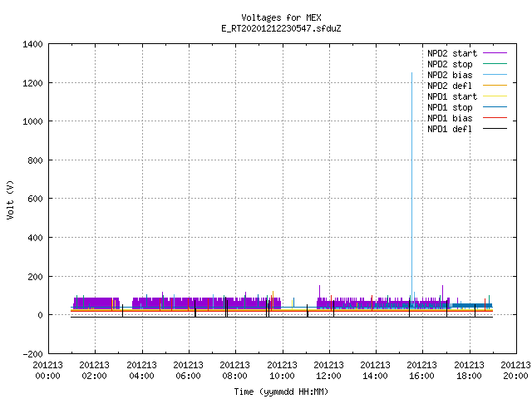Click the 'Time (yymmdd HH:MM)' axis title
Viewport: 532px width, 399px height.
click(x=281, y=392)
